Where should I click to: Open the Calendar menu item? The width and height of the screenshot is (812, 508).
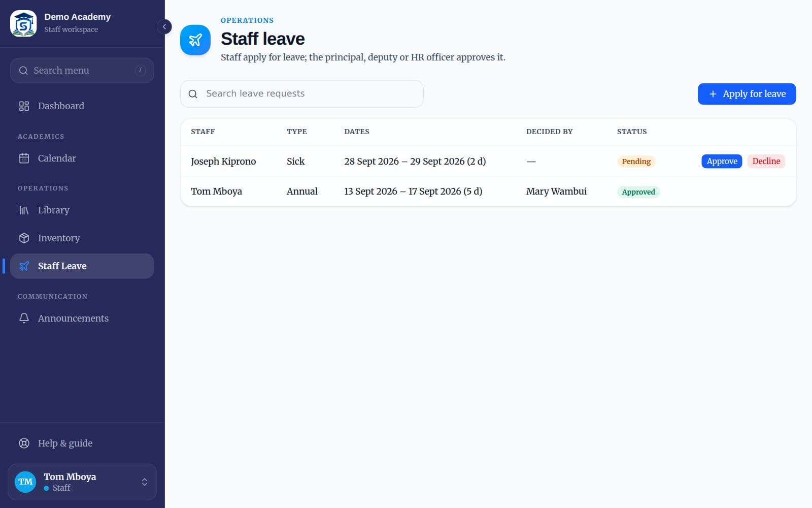tap(82, 158)
